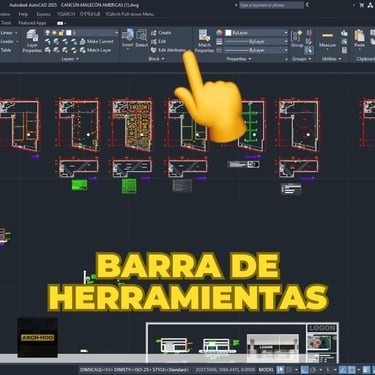
Task: Click the Insert block icon
Action: coord(128,35)
